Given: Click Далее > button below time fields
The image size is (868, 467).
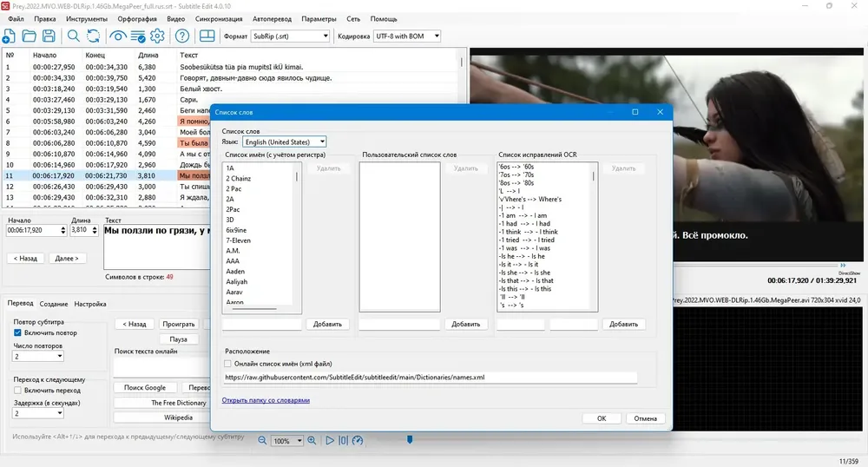Looking at the screenshot, I should [67, 259].
